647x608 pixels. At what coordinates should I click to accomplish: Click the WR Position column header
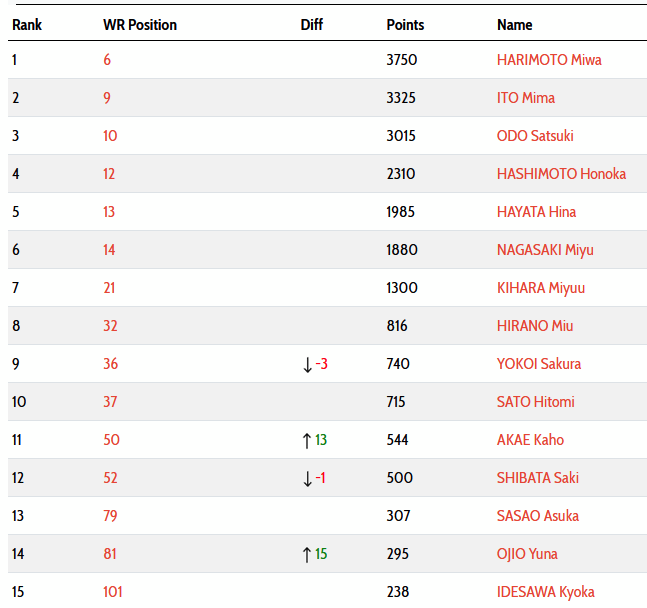140,25
